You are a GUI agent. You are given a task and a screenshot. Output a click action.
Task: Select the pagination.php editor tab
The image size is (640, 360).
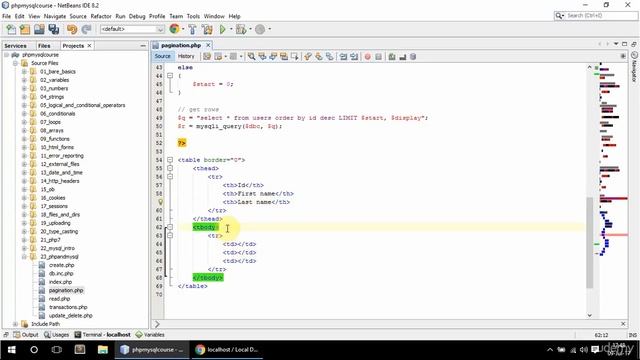pos(181,45)
